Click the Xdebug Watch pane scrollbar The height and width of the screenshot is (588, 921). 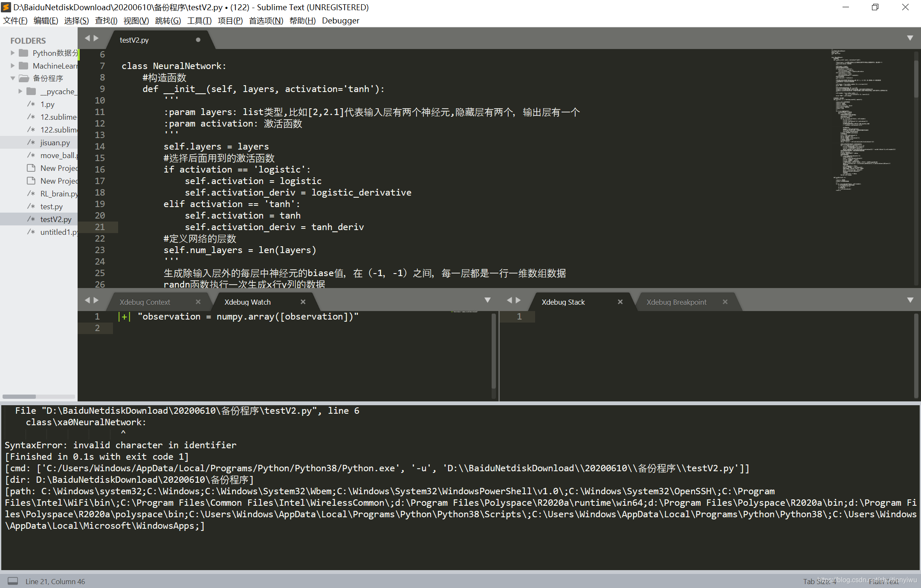click(494, 352)
